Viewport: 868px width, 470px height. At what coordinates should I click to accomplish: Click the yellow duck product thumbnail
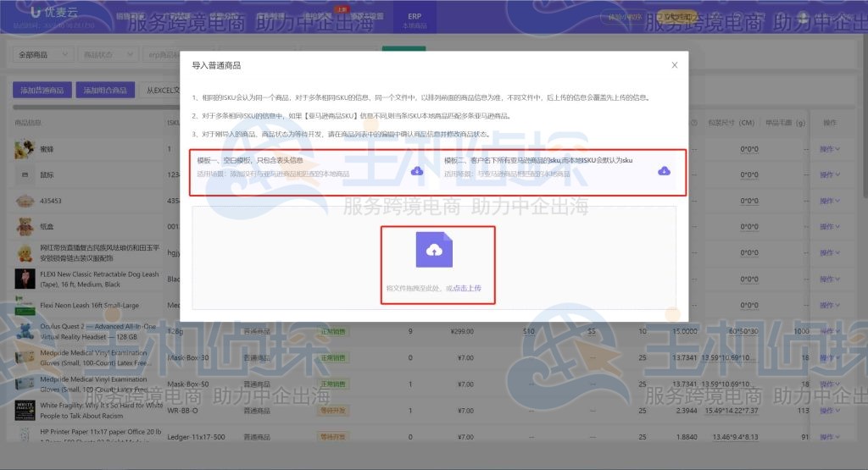[x=25, y=252]
